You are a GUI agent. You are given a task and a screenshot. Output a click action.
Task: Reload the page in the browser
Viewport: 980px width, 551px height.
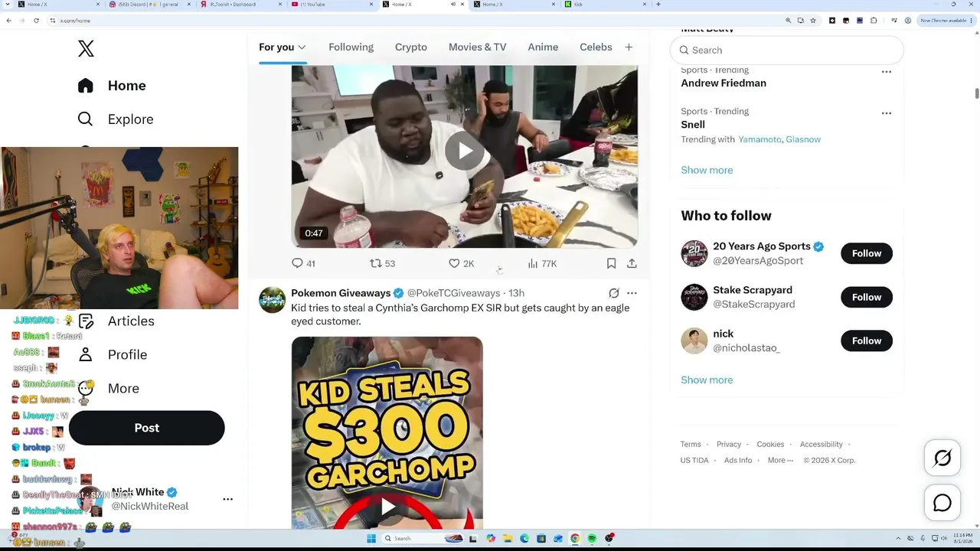tap(36, 21)
